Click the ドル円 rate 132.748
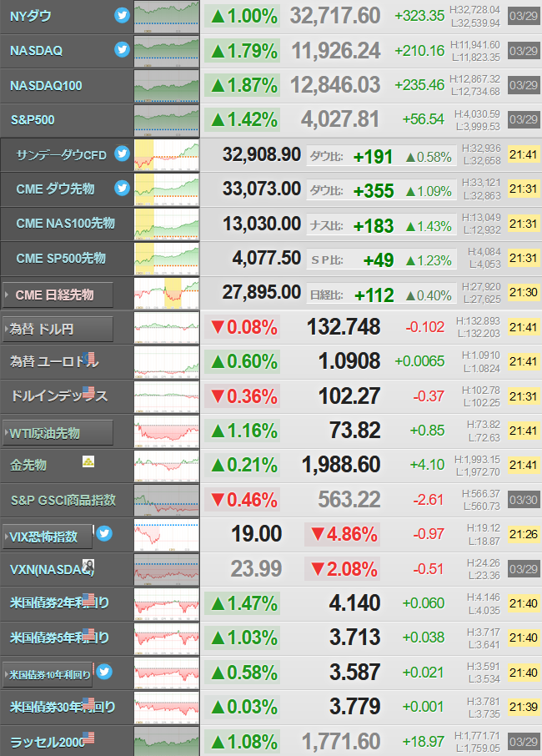 pos(344,327)
